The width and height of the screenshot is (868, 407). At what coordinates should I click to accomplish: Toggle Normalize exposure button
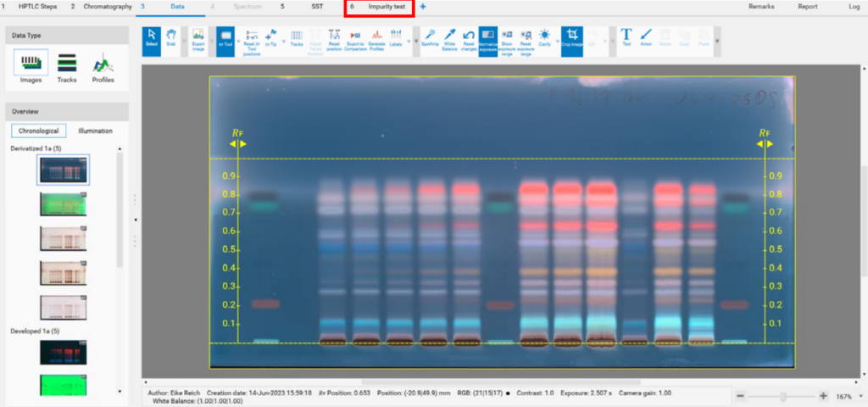pyautogui.click(x=488, y=39)
